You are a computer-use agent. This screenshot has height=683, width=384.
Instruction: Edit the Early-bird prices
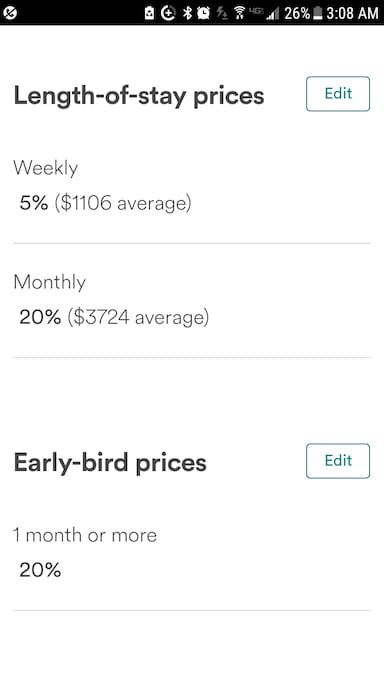pos(338,461)
